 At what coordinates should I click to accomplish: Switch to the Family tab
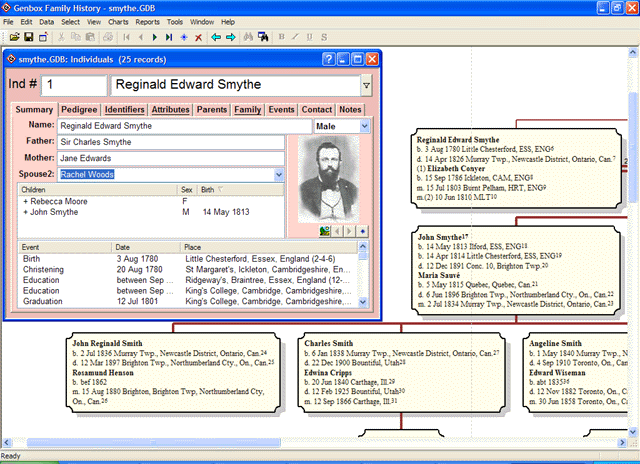tap(247, 109)
